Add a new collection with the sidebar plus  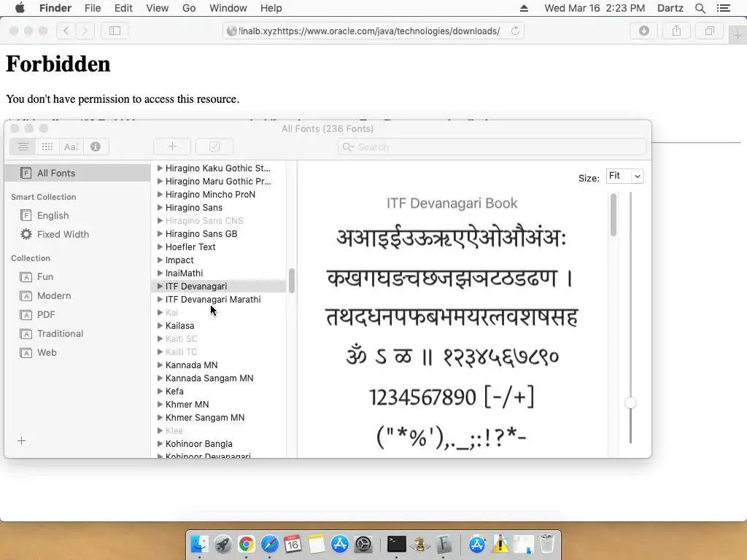tap(21, 441)
